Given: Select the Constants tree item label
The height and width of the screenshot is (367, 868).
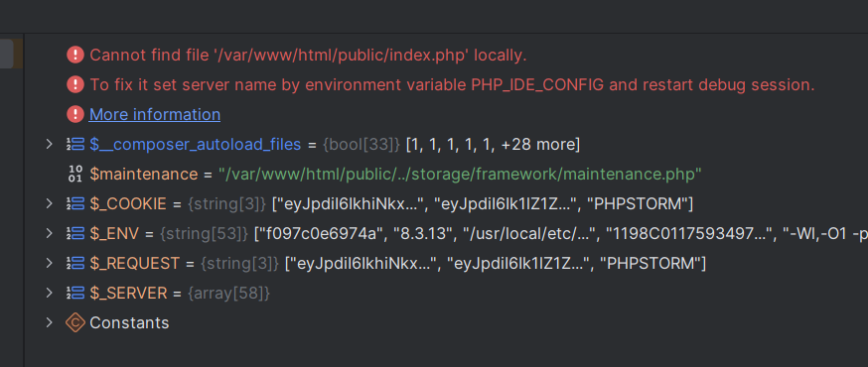Looking at the screenshot, I should coord(129,322).
